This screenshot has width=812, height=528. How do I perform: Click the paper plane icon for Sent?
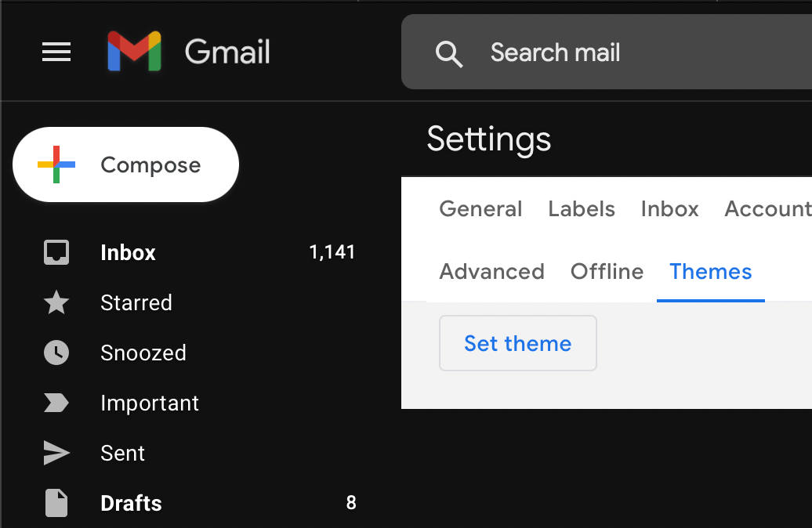click(56, 453)
